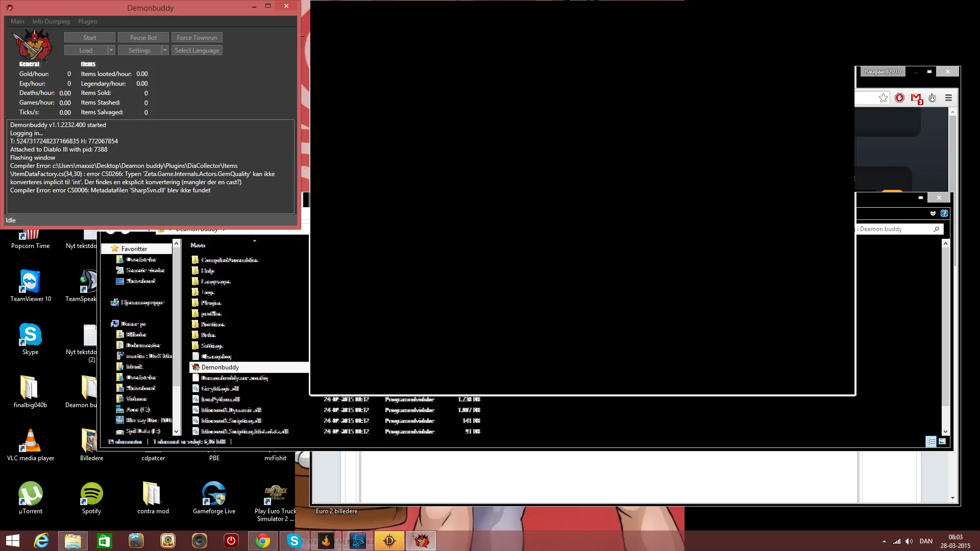Screen dimensions: 980x551
Task: Click the navigation pane scrollbar down arrow
Action: [176, 432]
